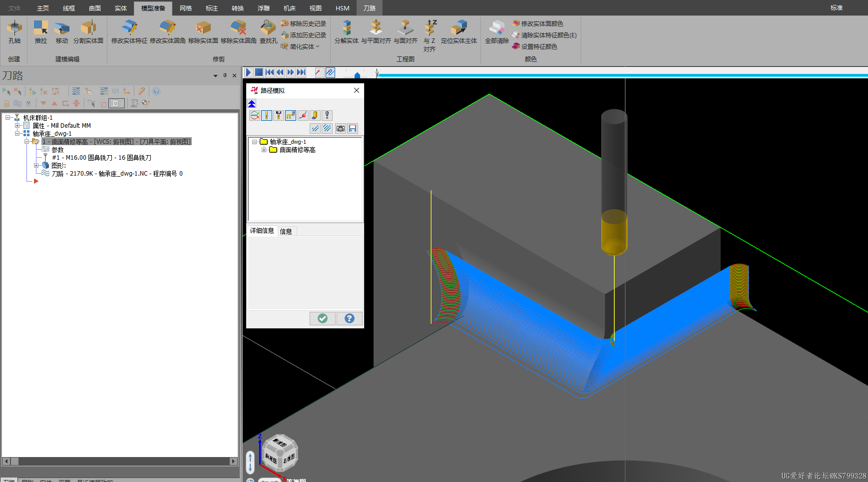
Task: Toggle shaded toolpath display in 路径模拟
Action: [315, 115]
